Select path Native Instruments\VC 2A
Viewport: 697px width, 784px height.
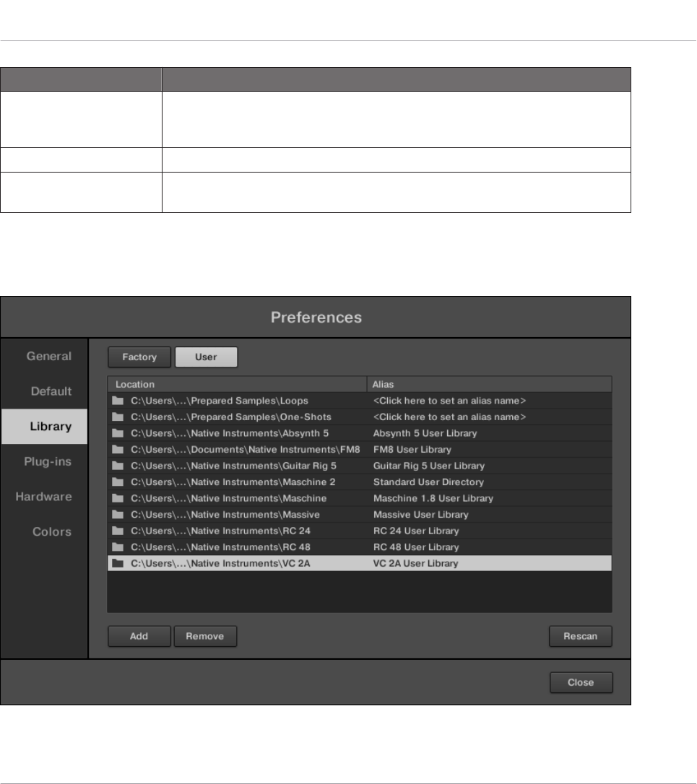point(220,563)
